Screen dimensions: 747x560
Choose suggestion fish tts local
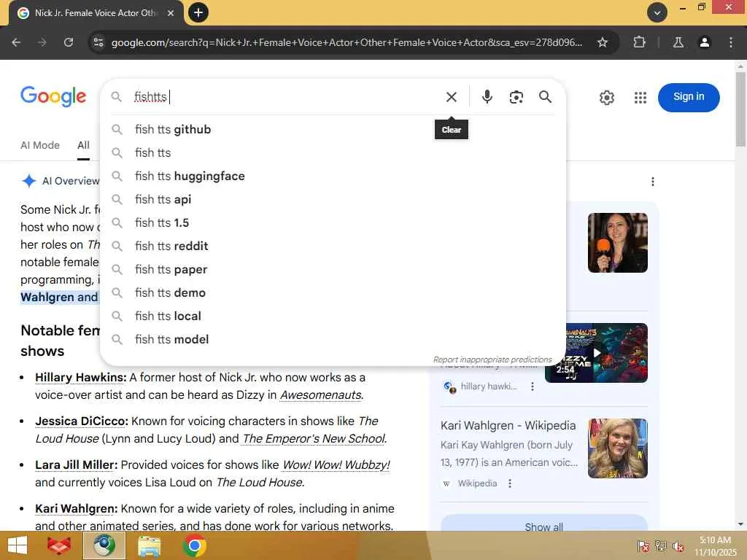pyautogui.click(x=333, y=316)
